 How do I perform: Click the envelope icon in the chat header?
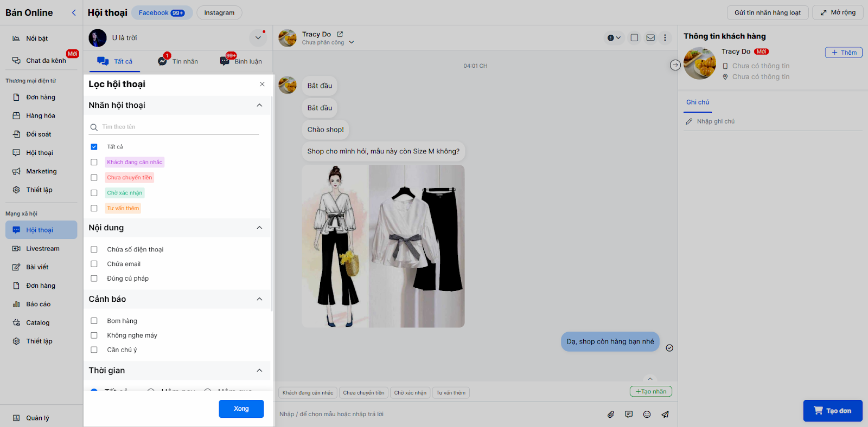(650, 38)
